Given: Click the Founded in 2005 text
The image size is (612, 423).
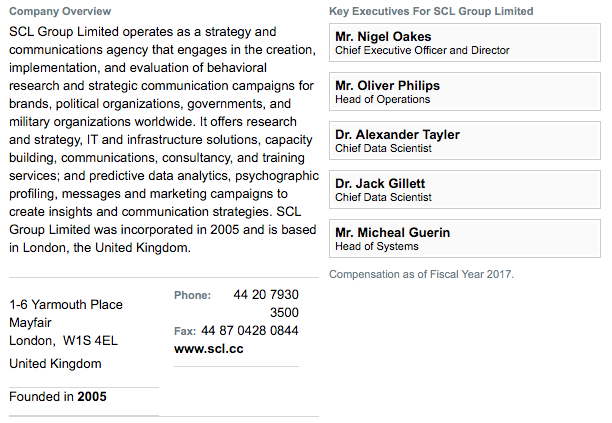Looking at the screenshot, I should click(x=58, y=396).
